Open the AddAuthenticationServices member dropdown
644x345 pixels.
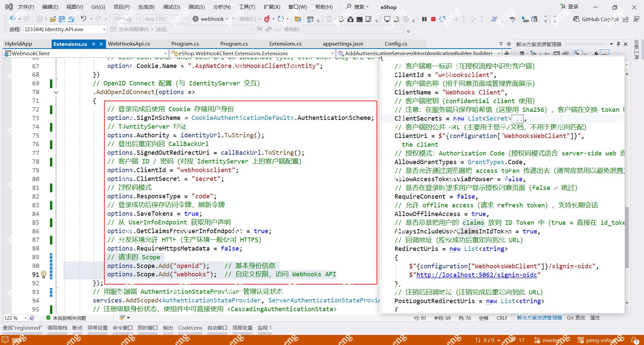419,53
